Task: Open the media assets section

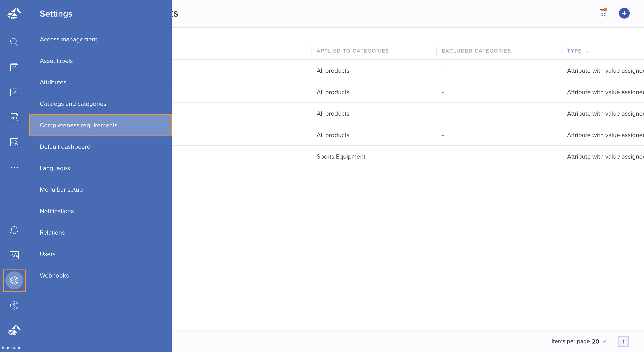Action: coord(14,142)
